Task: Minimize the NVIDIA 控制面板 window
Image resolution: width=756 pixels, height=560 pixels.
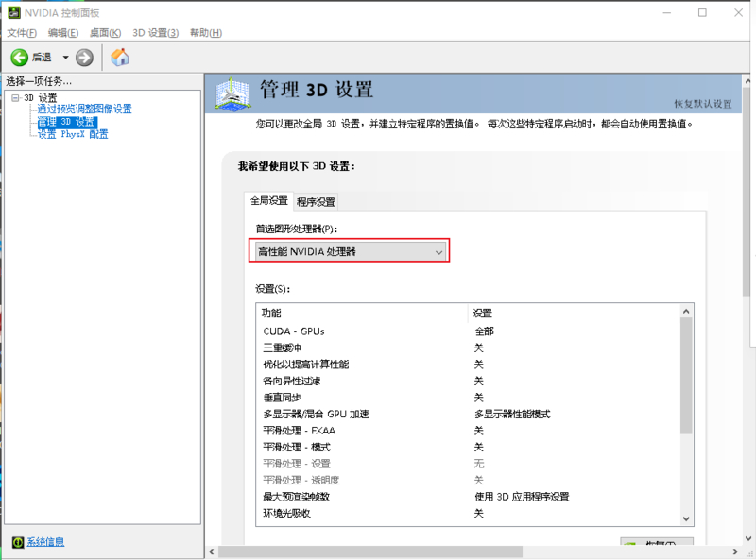Action: (667, 13)
